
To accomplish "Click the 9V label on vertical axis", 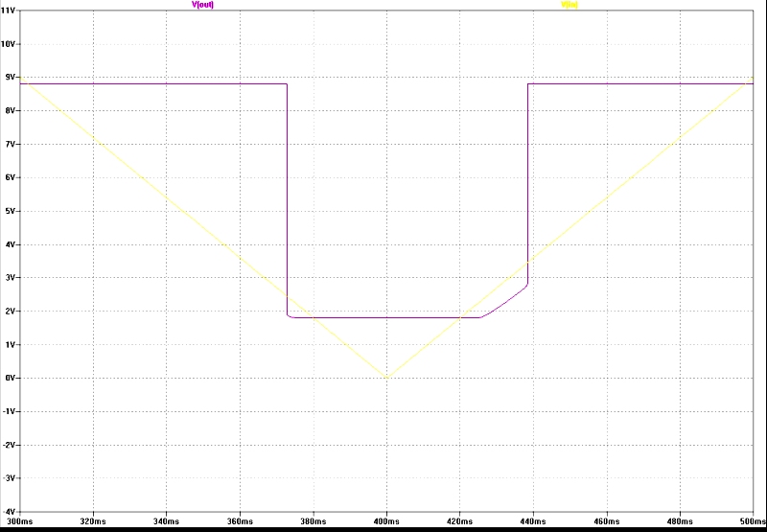I will tap(10, 78).
